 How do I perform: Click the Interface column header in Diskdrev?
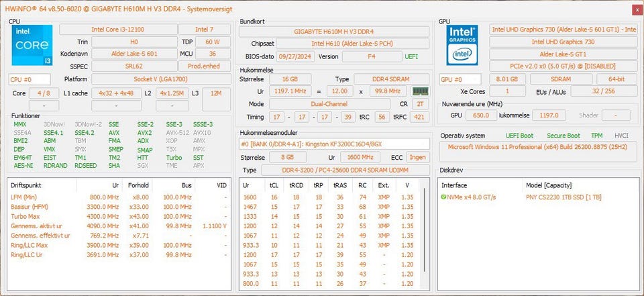[x=454, y=185]
